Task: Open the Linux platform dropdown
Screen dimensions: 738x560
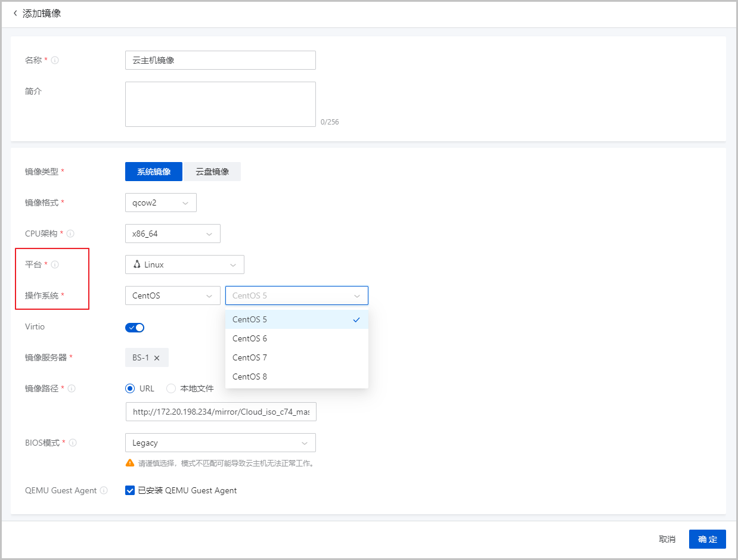Action: (x=185, y=265)
